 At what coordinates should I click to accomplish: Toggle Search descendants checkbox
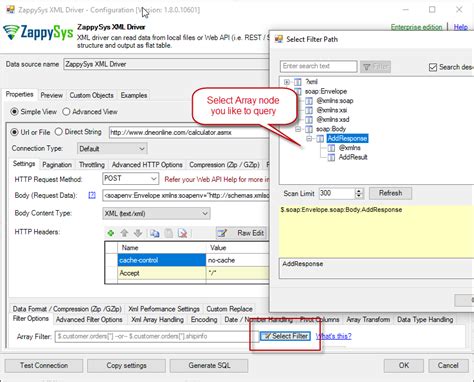[433, 67]
